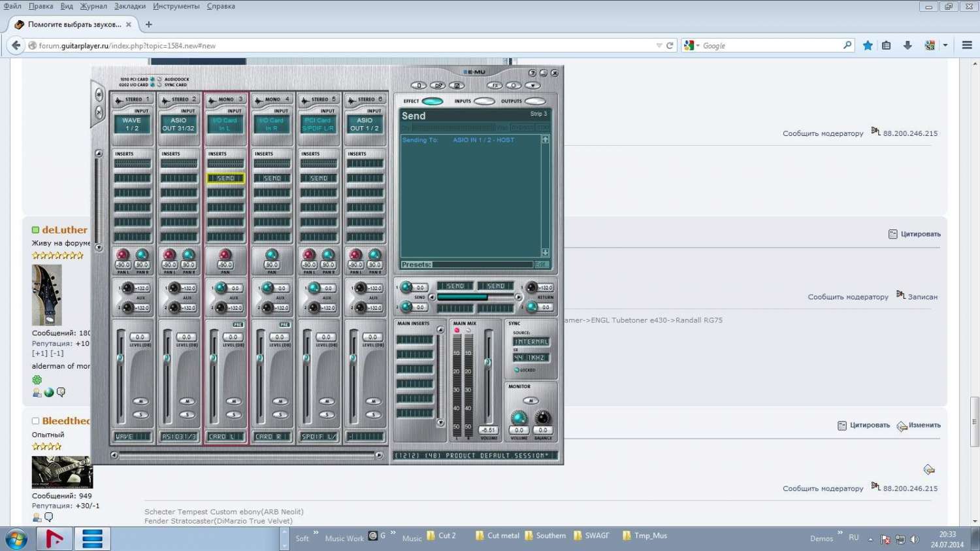The width and height of the screenshot is (980, 551).
Task: Open the Sync Source Internal selector
Action: tap(531, 342)
